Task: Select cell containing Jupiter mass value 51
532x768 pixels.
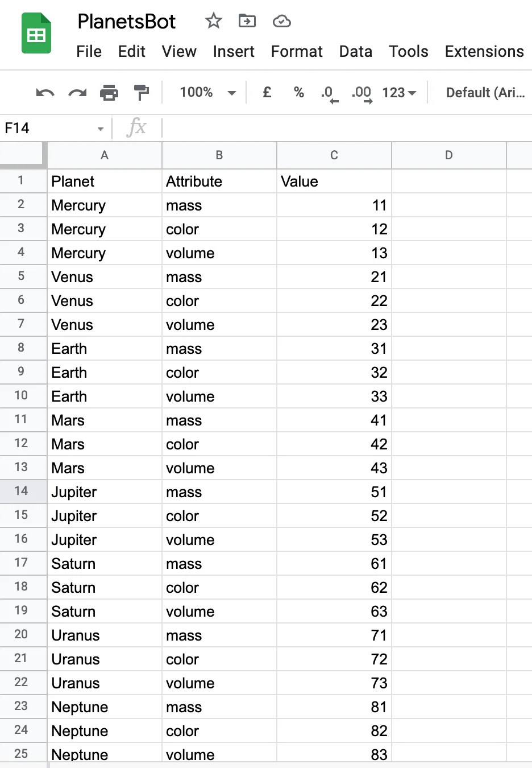Action: tap(334, 492)
